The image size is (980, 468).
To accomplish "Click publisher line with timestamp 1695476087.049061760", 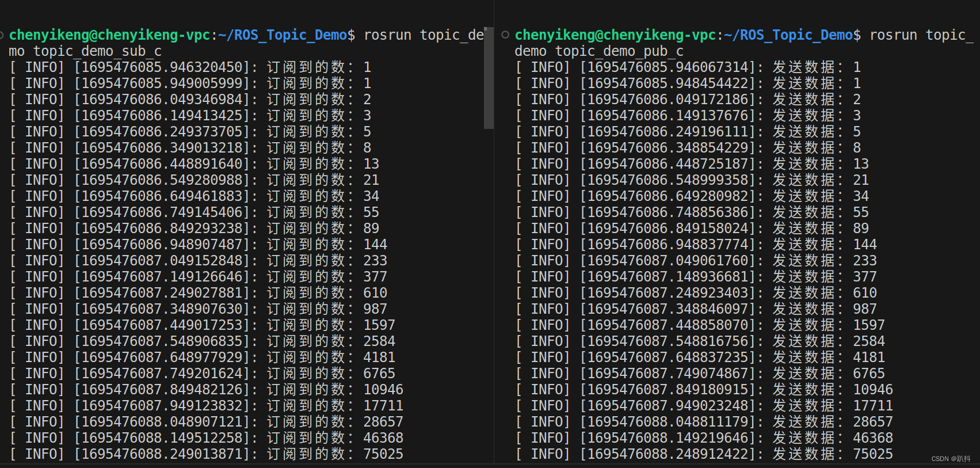I will [x=696, y=261].
